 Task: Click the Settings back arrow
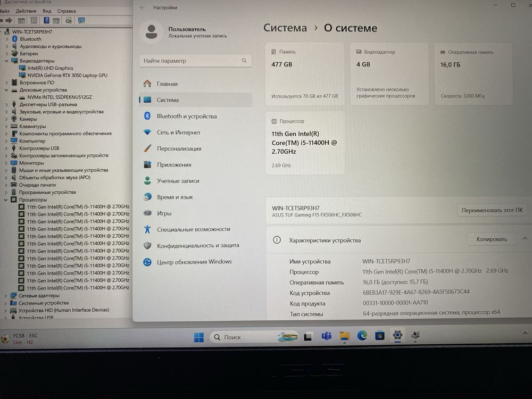click(143, 7)
